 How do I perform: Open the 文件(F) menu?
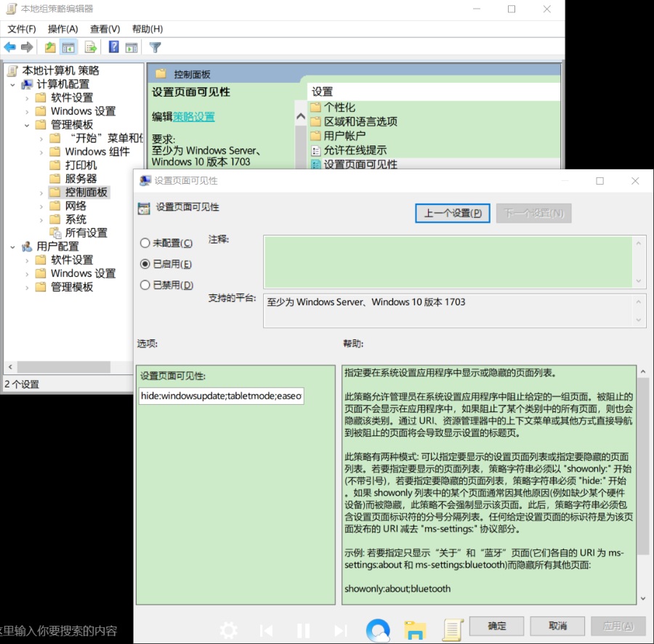click(x=22, y=29)
